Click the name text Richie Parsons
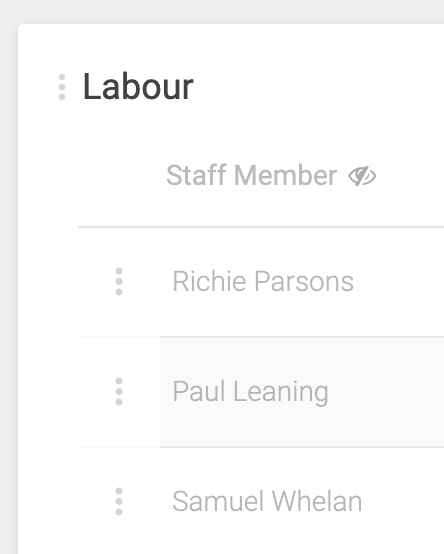This screenshot has height=554, width=444. pos(263,282)
